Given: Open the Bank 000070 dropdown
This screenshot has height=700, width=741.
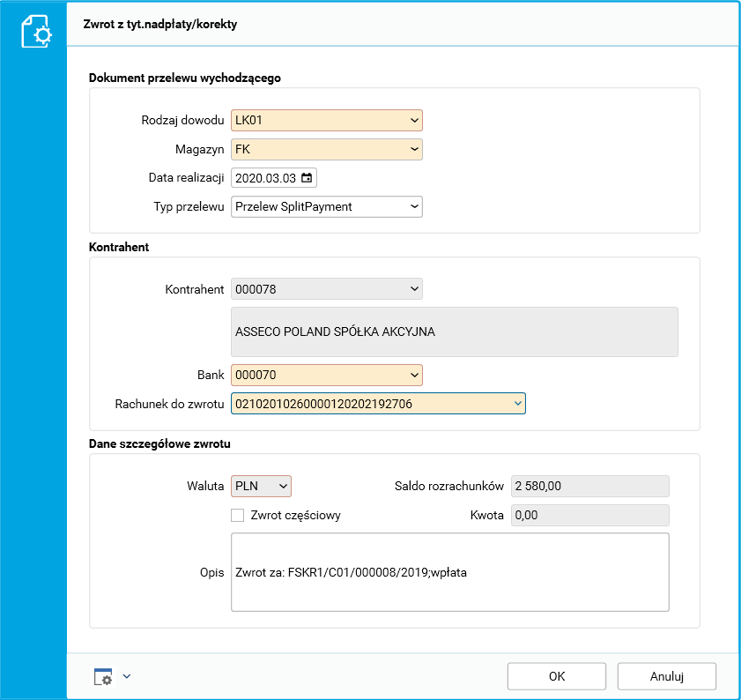Looking at the screenshot, I should pos(414,375).
